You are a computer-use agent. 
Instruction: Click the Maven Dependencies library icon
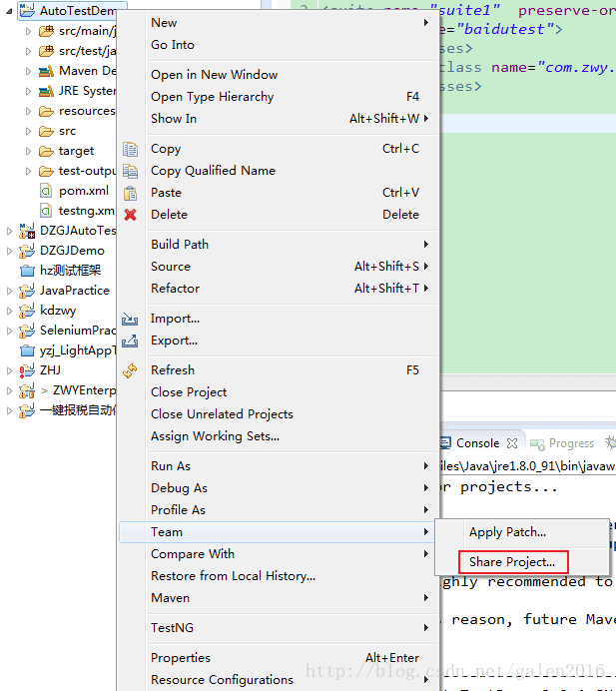[46, 71]
